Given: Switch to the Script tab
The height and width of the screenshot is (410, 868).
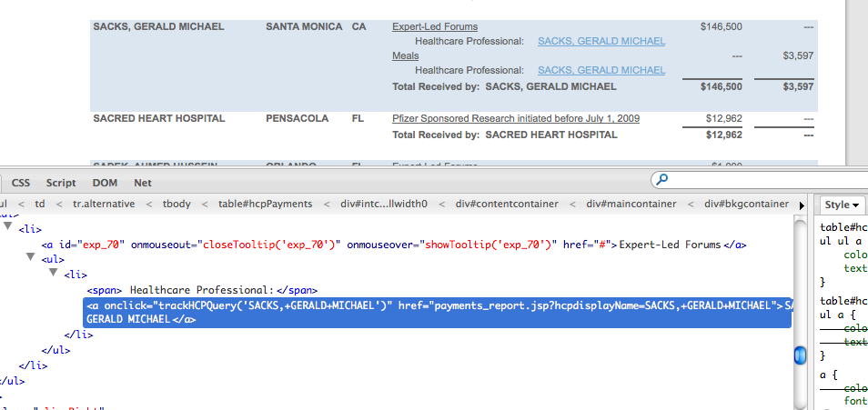Looking at the screenshot, I should (x=61, y=183).
